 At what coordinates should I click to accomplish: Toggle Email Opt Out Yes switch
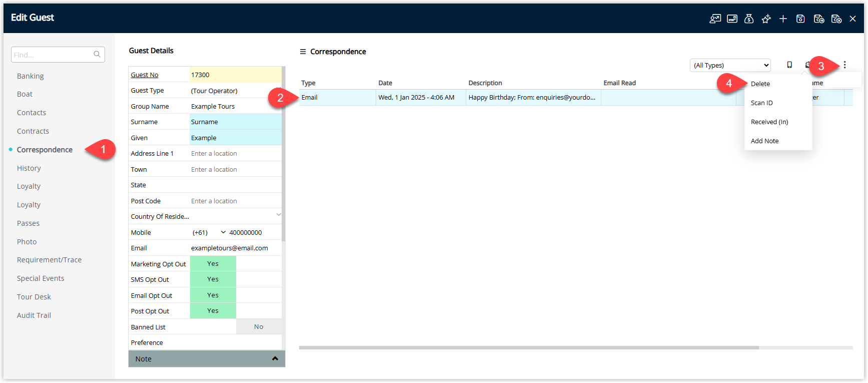213,295
